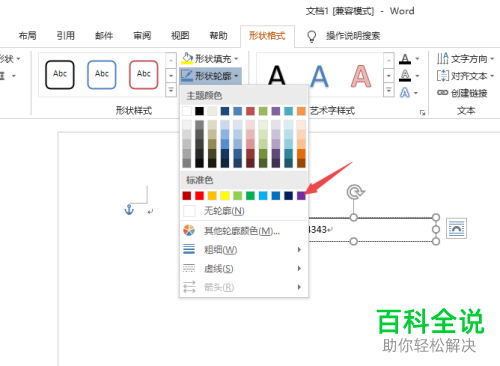Apply the blue A WordArt style
Image resolution: width=500 pixels, height=366 pixels.
point(319,76)
